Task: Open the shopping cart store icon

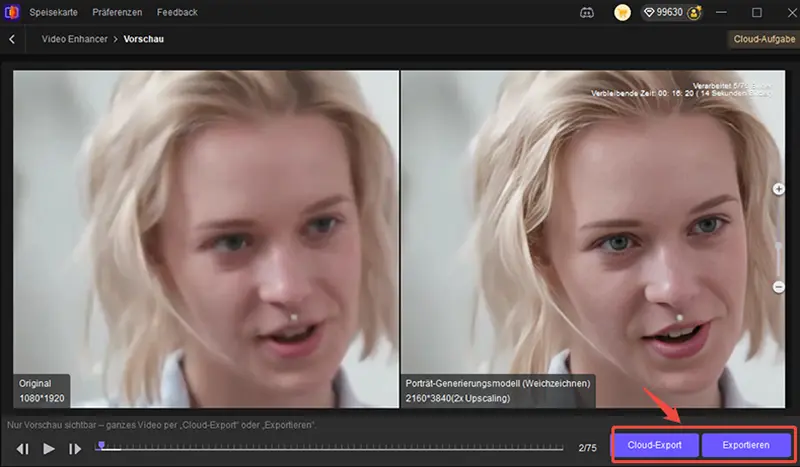Action: (x=622, y=13)
